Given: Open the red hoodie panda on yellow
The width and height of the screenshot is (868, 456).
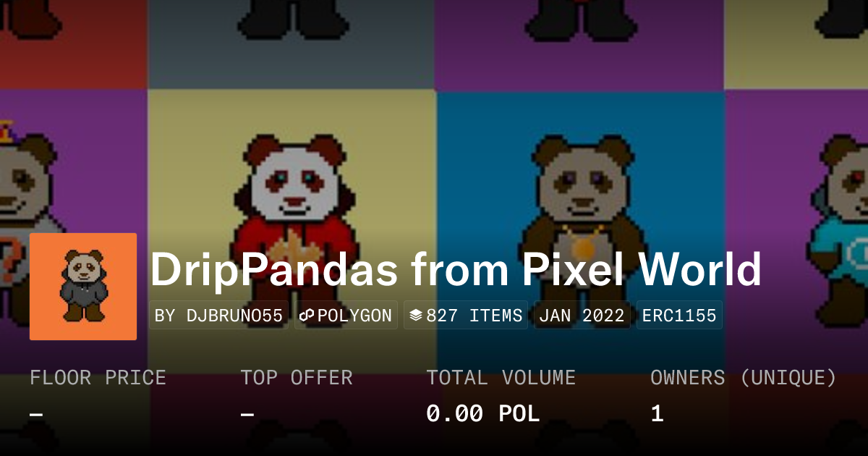Looking at the screenshot, I should point(292,232).
